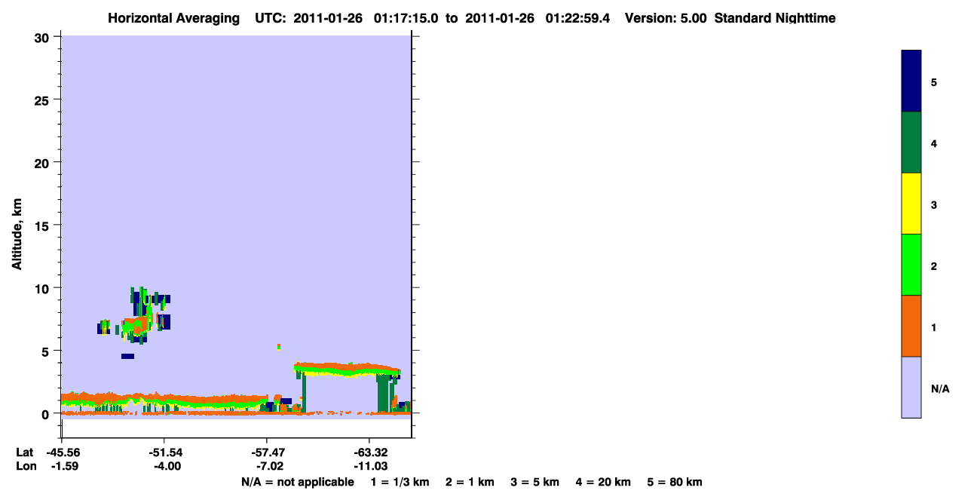Click the latitude value -51.54
980x503 pixels.
click(166, 452)
